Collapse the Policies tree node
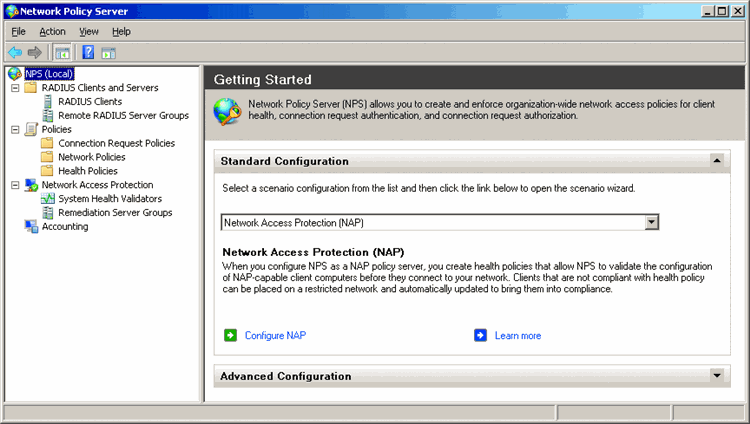This screenshot has width=750, height=424. point(15,130)
